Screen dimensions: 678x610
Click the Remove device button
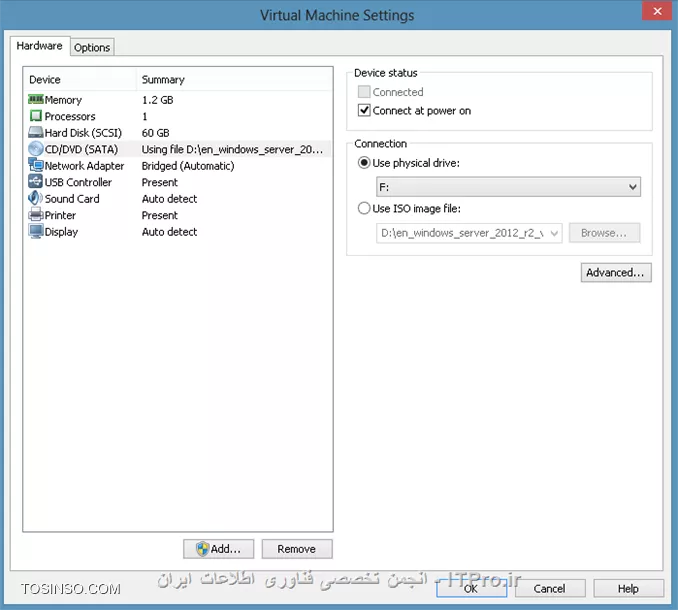[297, 549]
